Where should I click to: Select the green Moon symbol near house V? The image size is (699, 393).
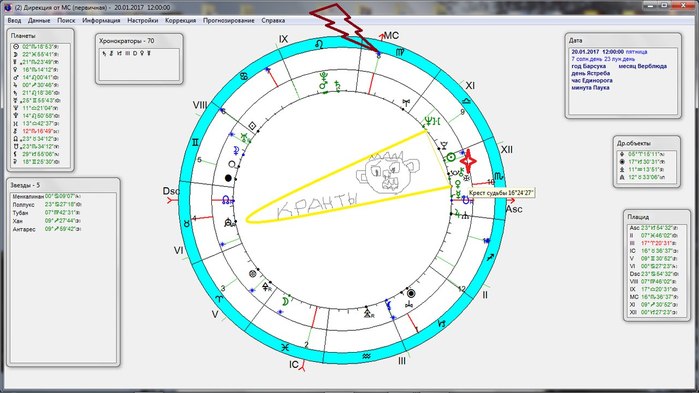coord(285,301)
